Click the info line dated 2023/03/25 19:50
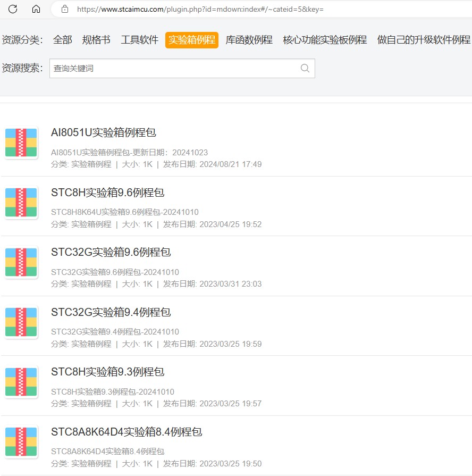Image resolution: width=472 pixels, height=476 pixels. coord(156,464)
